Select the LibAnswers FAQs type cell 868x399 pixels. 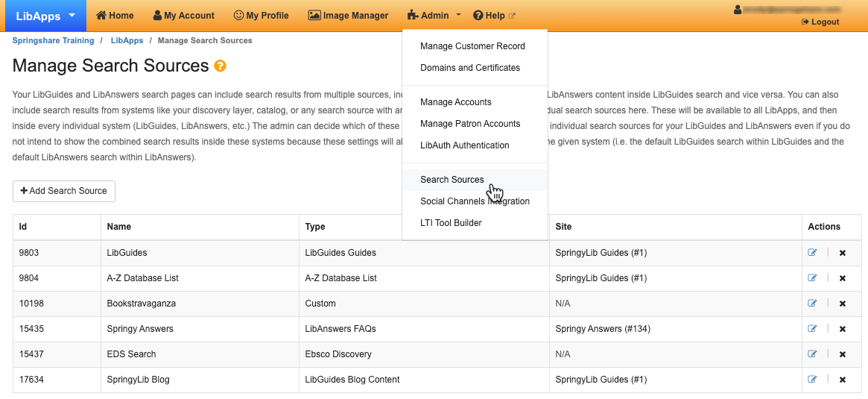click(x=424, y=329)
